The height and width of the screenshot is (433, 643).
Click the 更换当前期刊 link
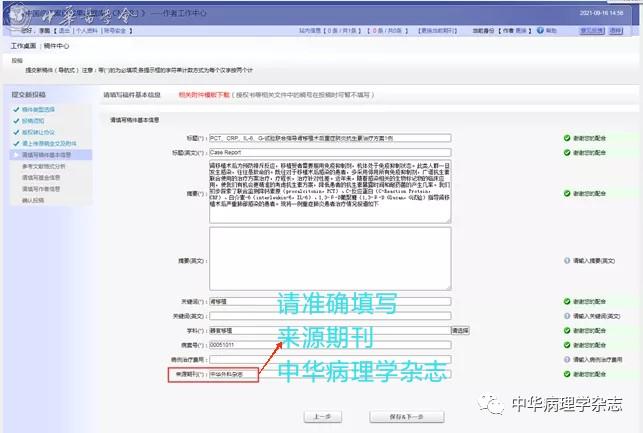437,31
